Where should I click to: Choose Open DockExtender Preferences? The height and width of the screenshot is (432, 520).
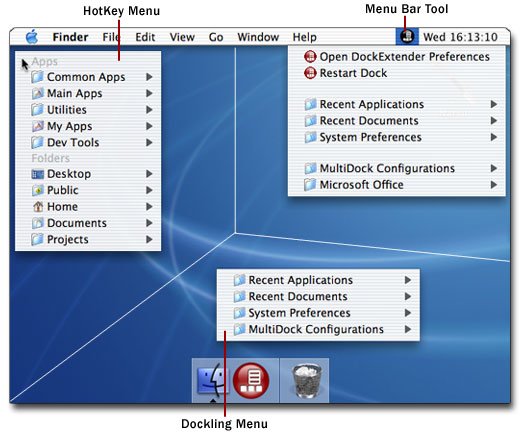pyautogui.click(x=397, y=57)
